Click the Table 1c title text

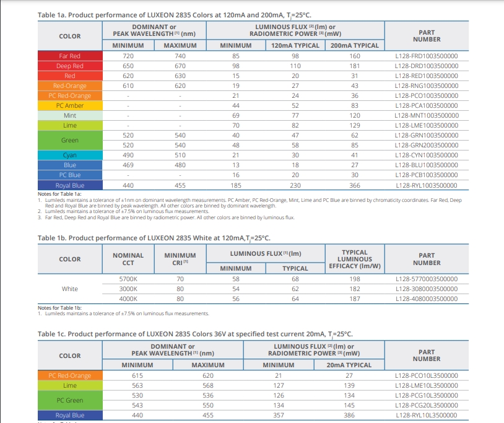pyautogui.click(x=195, y=334)
